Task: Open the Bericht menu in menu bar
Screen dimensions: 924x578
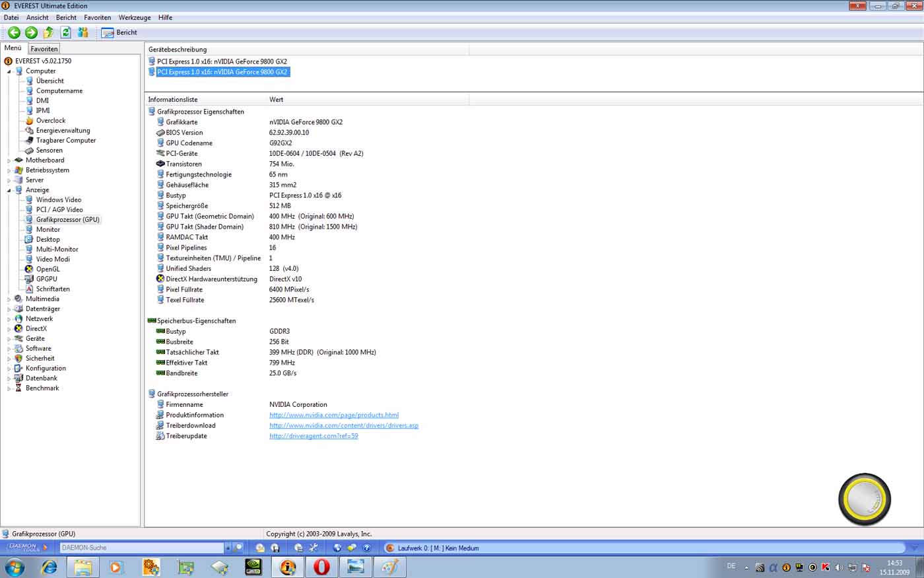Action: click(x=66, y=18)
